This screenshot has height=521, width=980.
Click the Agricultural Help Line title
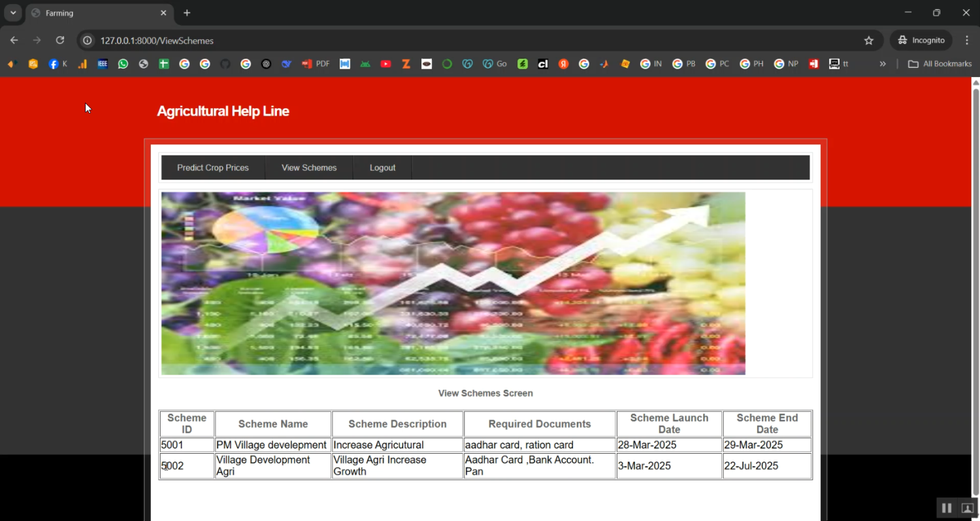(223, 111)
